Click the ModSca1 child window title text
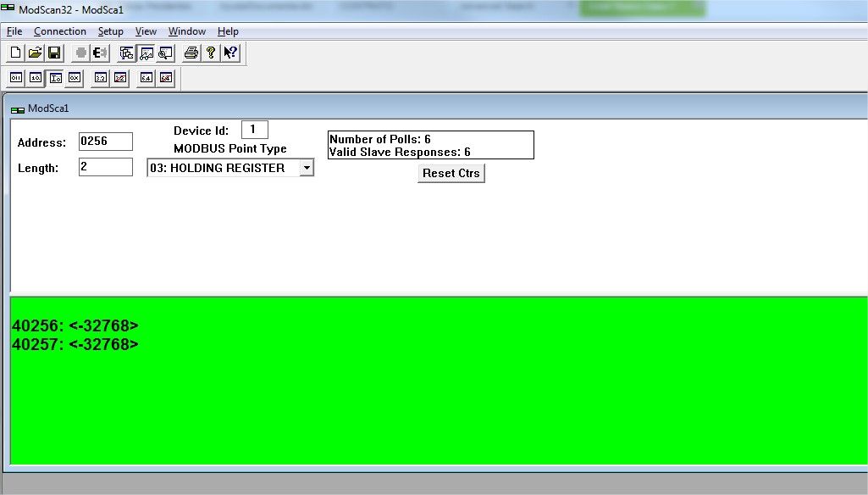868x495 pixels. point(49,108)
